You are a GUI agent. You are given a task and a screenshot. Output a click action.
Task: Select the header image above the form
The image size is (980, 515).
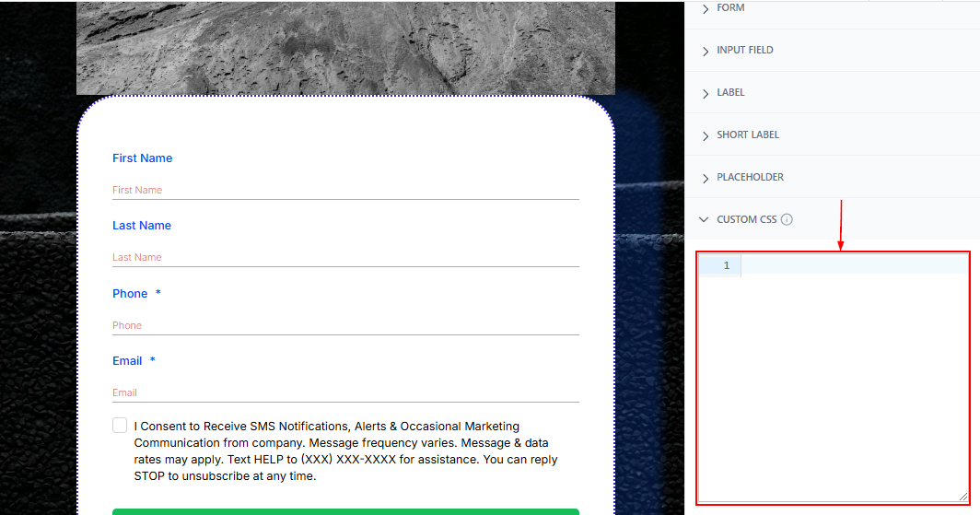(345, 48)
